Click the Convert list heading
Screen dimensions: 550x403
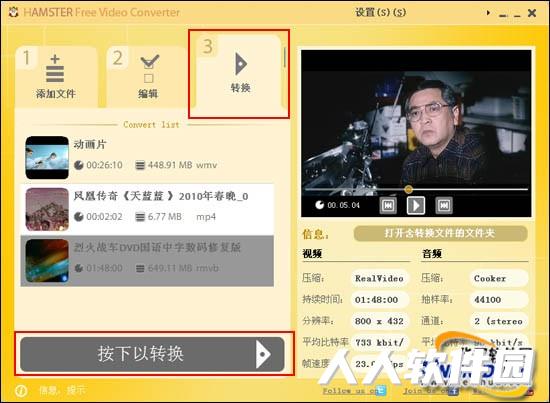[x=151, y=125]
